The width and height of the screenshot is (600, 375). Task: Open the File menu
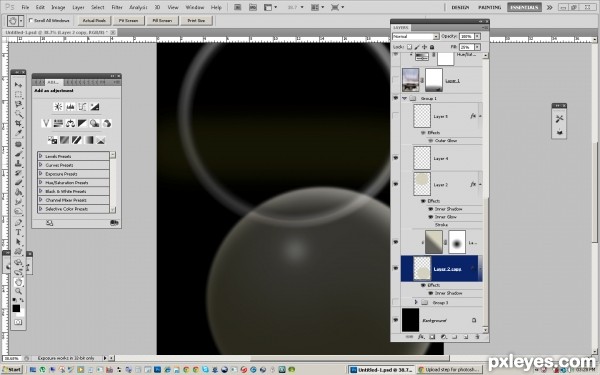pyautogui.click(x=25, y=7)
